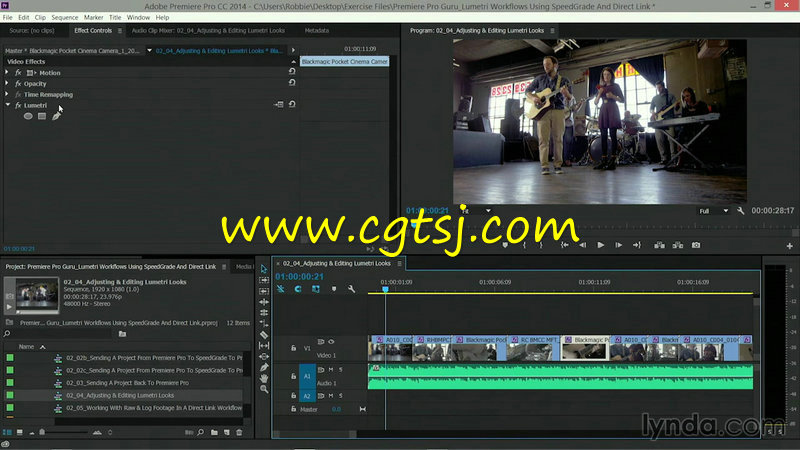Click New Item icon in Project panel
The image size is (800, 450).
point(227,433)
